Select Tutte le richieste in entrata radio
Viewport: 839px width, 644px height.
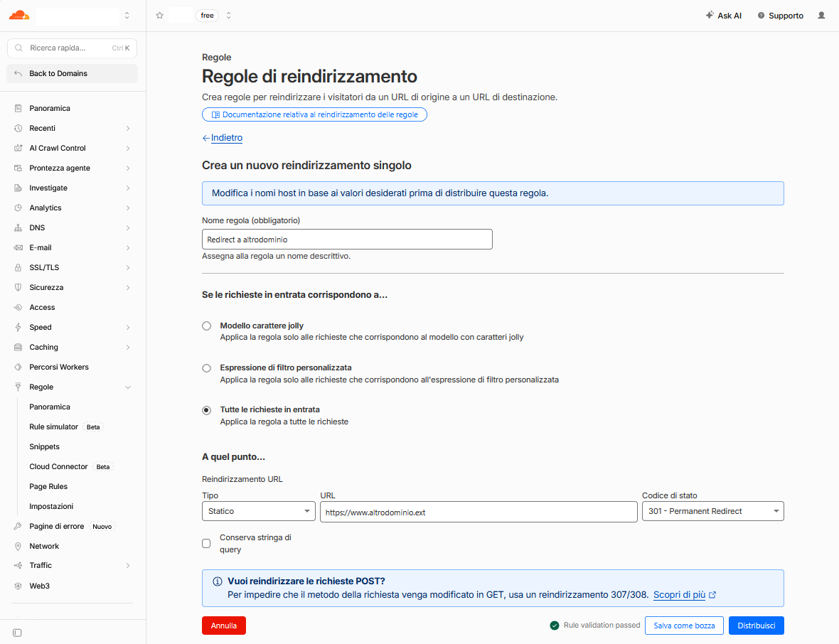click(206, 410)
